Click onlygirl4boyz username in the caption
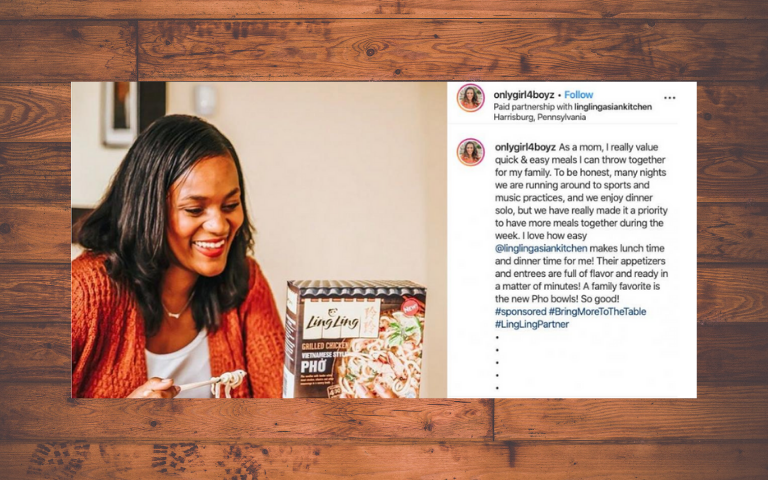768x480 pixels. pyautogui.click(x=525, y=147)
